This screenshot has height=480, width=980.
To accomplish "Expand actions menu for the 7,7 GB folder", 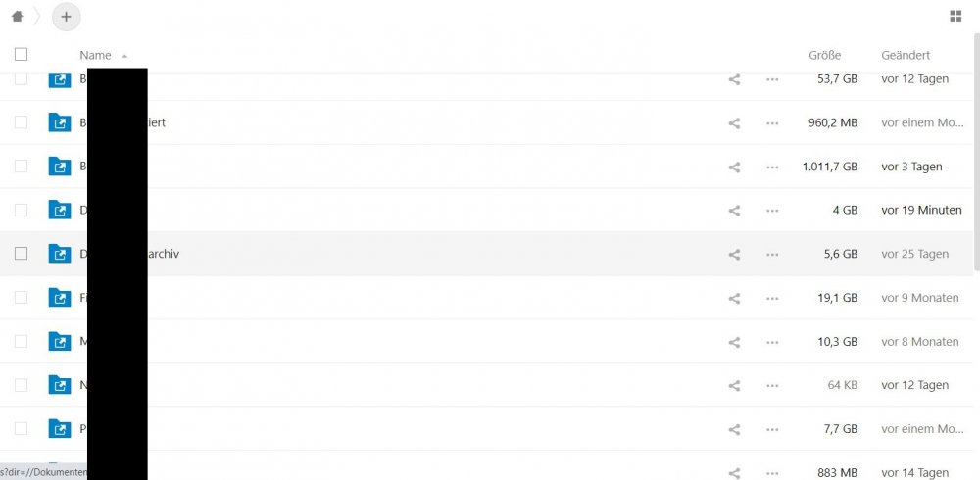I will pos(772,429).
